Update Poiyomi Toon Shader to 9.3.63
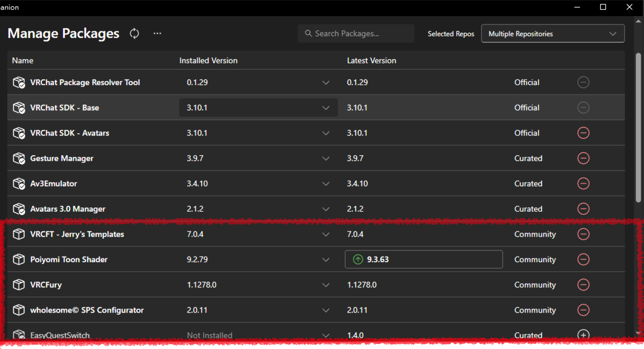Screen dimensions: 644x349 tap(423, 259)
